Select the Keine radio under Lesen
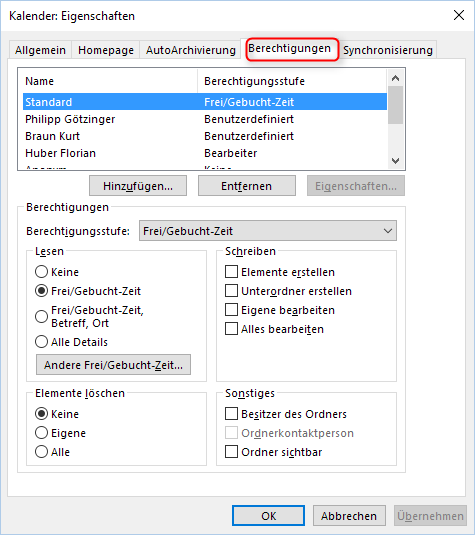475x535 pixels. [x=41, y=272]
